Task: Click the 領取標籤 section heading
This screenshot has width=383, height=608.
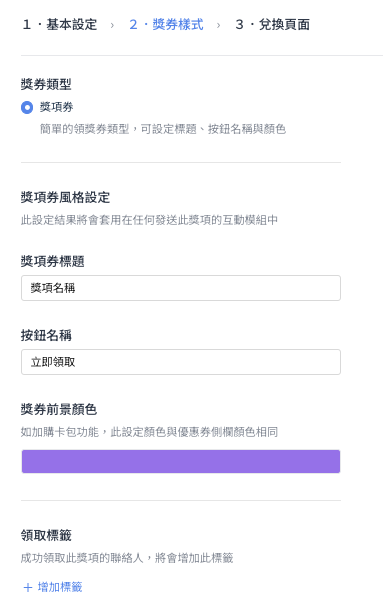Action: click(46, 535)
